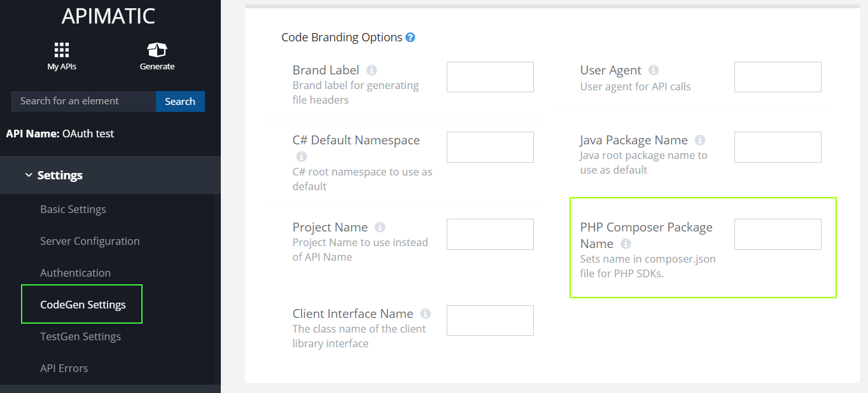This screenshot has width=868, height=393.
Task: Open Authentication settings
Action: coord(75,273)
